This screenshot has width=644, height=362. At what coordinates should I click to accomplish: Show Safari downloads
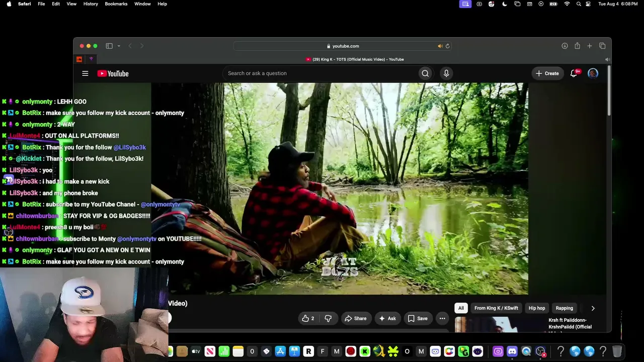565,46
